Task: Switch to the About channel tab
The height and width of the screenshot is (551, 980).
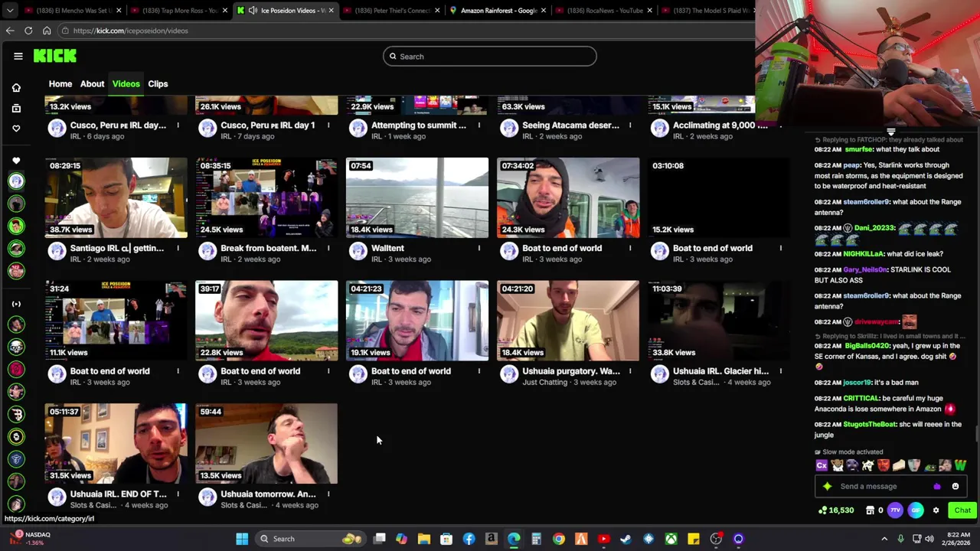Action: [x=92, y=83]
